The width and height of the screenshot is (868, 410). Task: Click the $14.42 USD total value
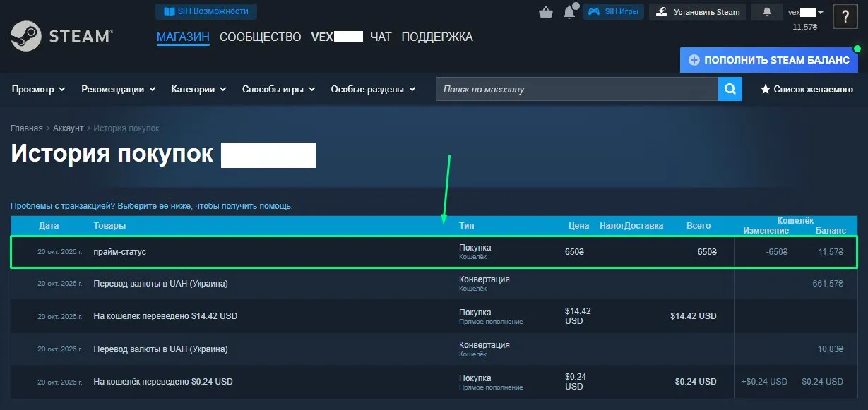pyautogui.click(x=694, y=316)
